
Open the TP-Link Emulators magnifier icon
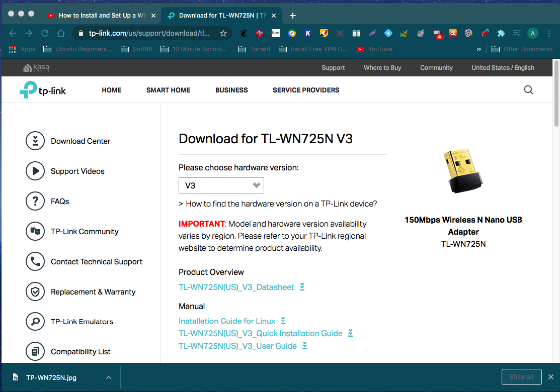35,322
